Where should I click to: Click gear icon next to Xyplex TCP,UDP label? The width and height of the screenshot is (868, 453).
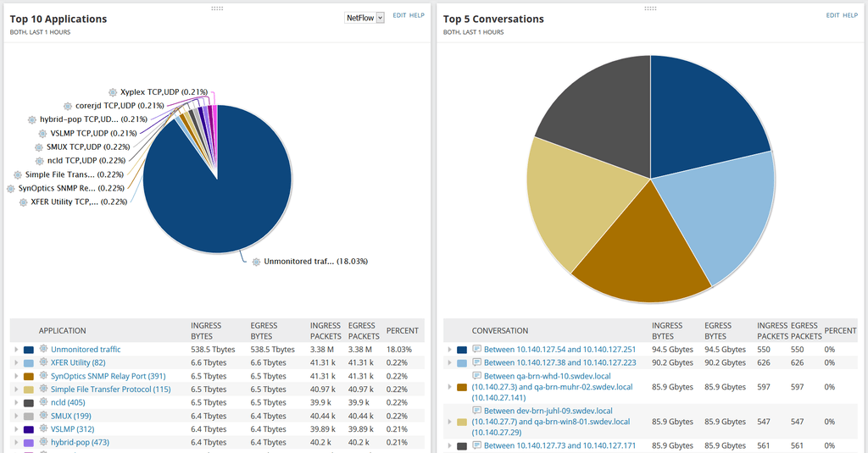[113, 92]
